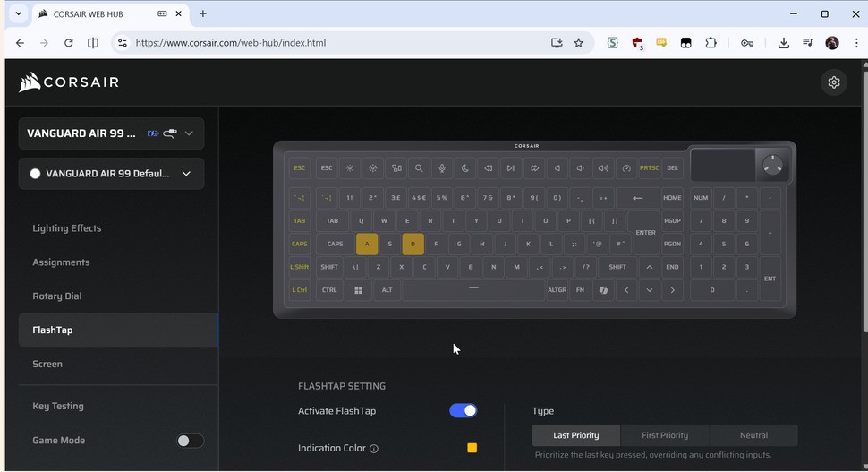
Task: Click the white profile color circle
Action: (x=35, y=174)
